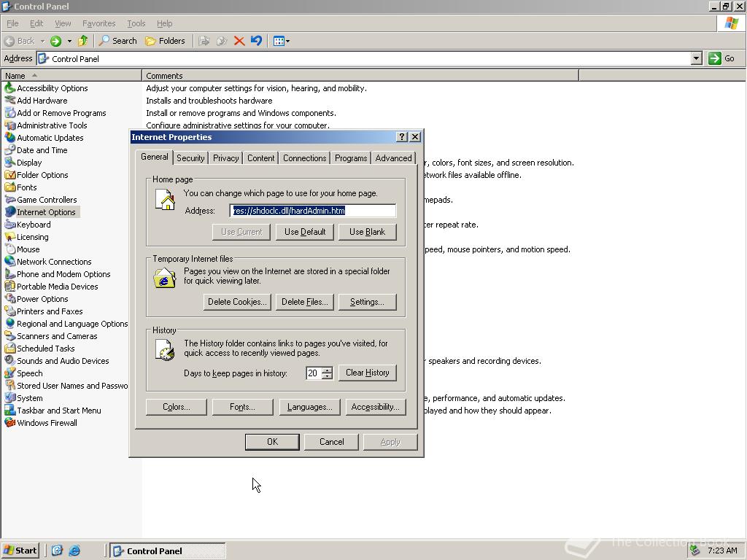Switch to the Content tab

coord(260,158)
